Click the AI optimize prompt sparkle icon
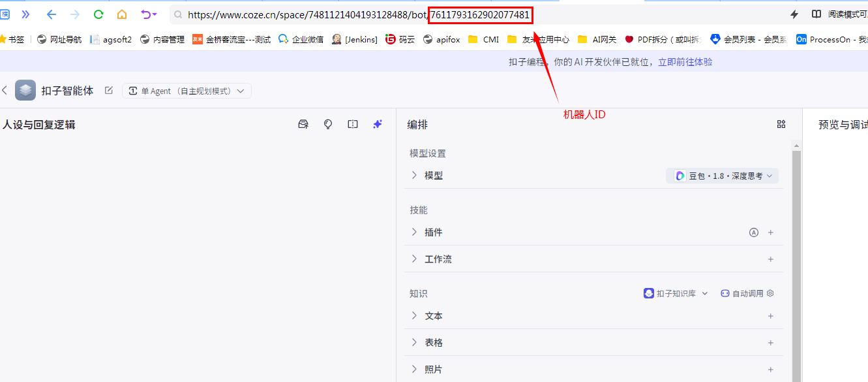 tap(377, 124)
